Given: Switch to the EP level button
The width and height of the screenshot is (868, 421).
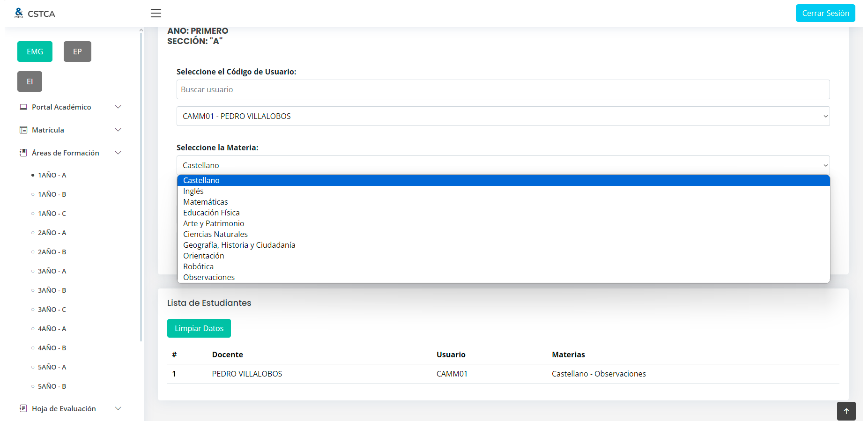Looking at the screenshot, I should point(77,52).
